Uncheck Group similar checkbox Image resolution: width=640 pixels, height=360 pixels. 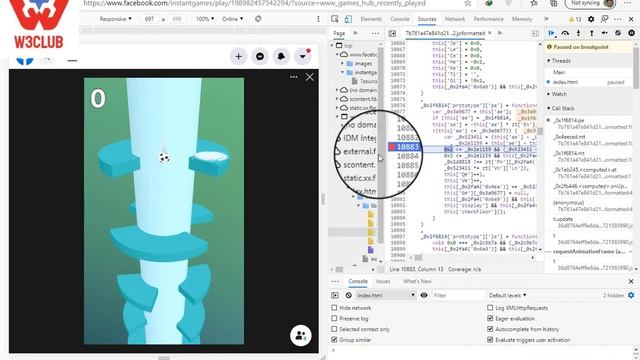pos(334,340)
